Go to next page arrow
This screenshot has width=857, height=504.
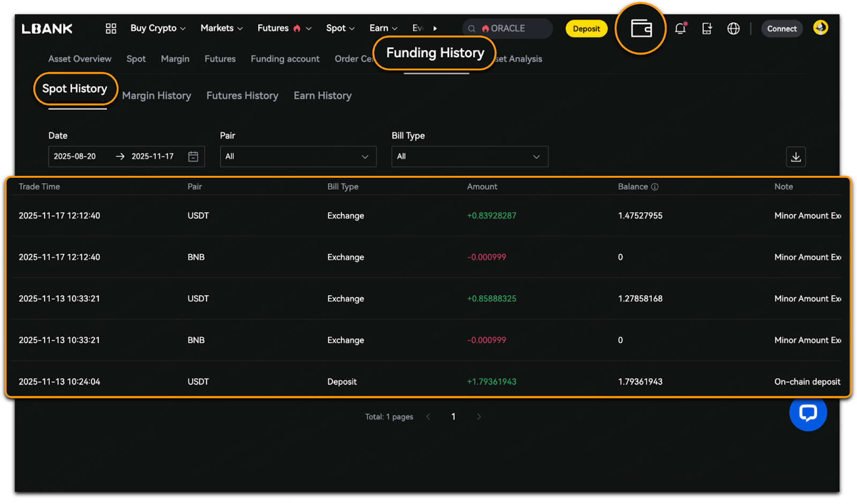[479, 417]
